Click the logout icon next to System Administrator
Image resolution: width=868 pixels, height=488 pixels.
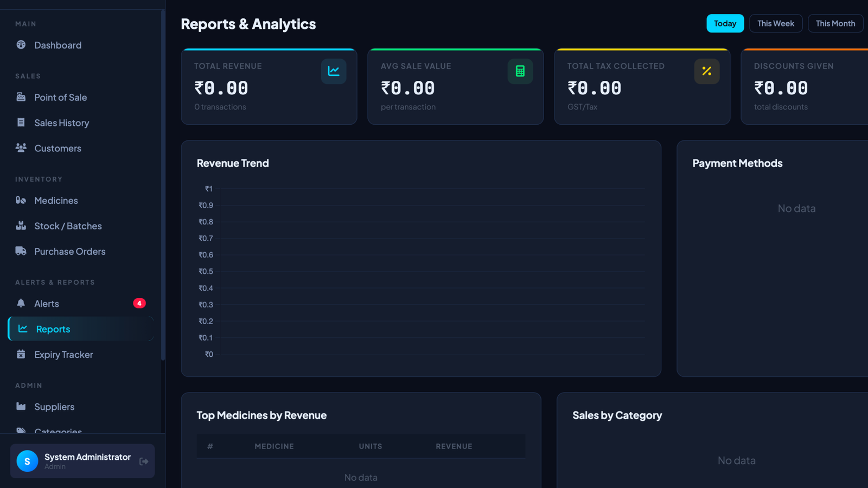point(144,461)
